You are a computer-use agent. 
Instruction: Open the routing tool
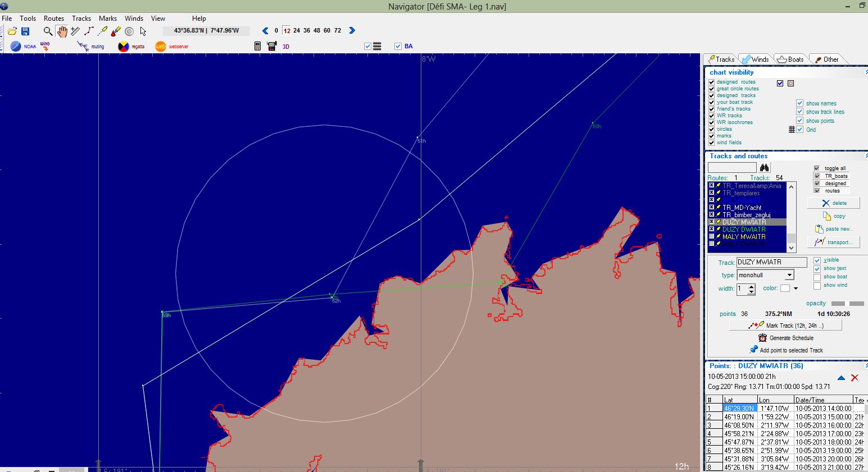91,47
